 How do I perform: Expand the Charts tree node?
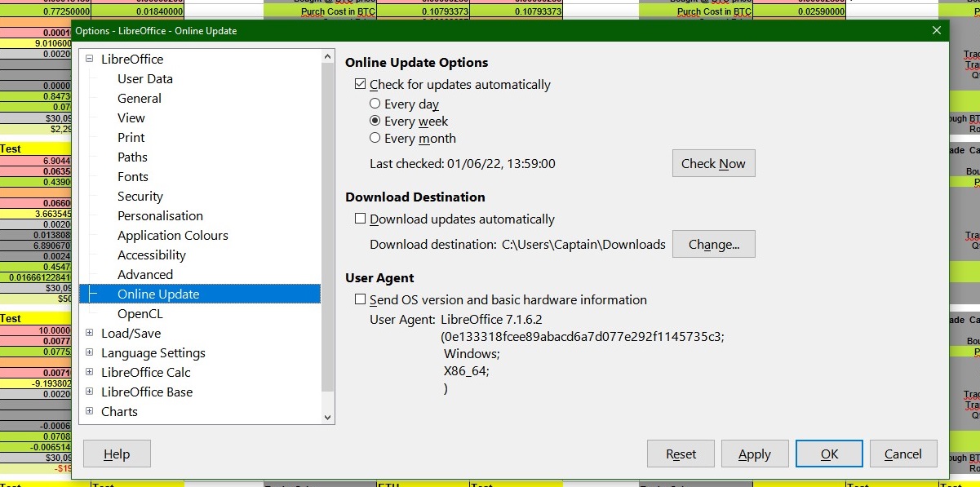90,411
